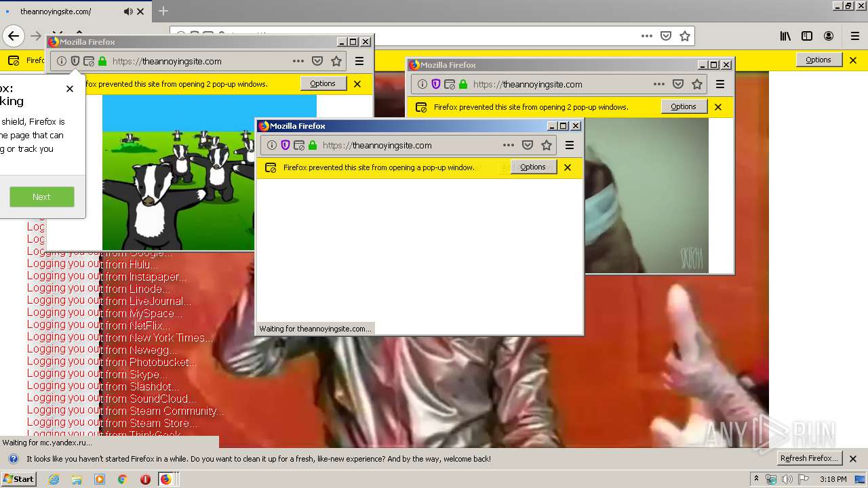Go forward in the main Firefox window
This screenshot has height=488, width=868.
(x=36, y=36)
